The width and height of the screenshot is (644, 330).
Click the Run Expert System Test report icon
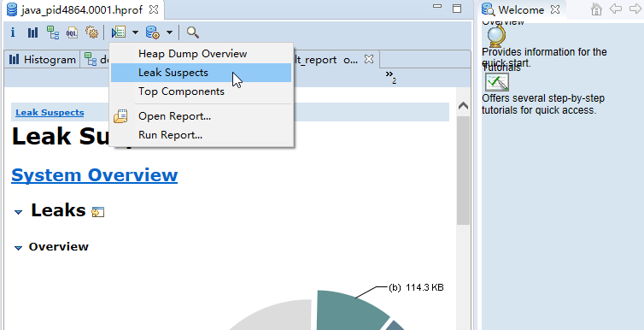(119, 32)
